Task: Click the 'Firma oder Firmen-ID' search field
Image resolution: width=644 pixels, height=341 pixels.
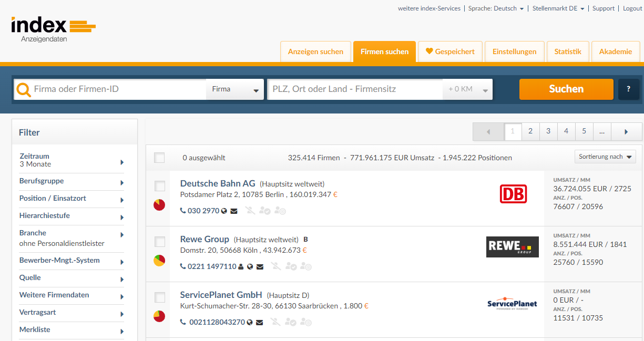Action: tap(118, 89)
